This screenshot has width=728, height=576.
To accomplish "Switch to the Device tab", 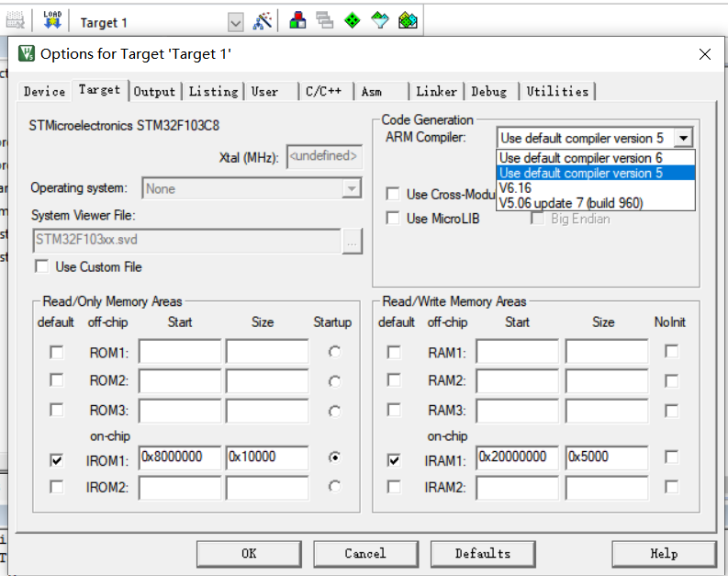I will (x=45, y=92).
